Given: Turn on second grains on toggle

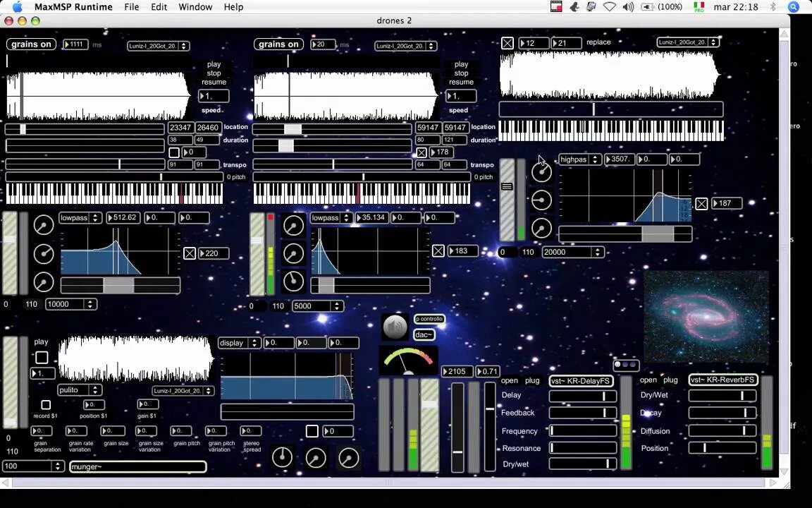Looking at the screenshot, I should [x=278, y=44].
